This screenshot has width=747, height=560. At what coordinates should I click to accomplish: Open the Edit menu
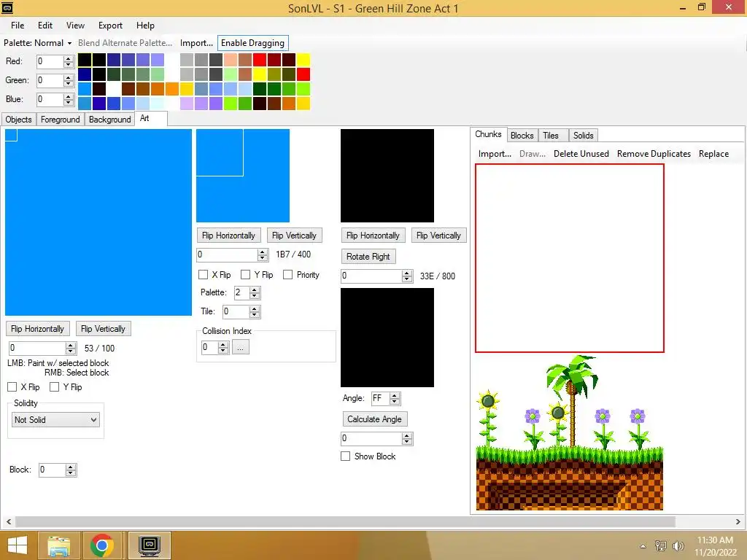[x=45, y=26]
